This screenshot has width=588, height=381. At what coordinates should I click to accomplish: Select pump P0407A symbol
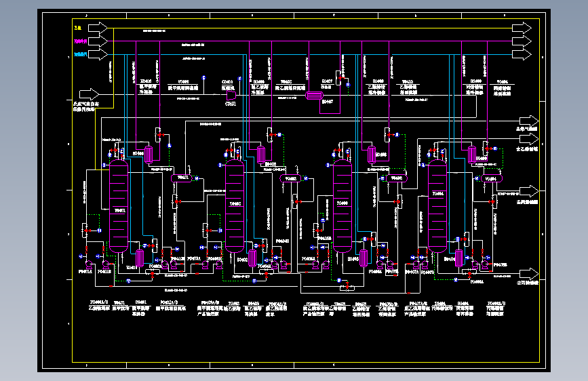tap(416, 265)
